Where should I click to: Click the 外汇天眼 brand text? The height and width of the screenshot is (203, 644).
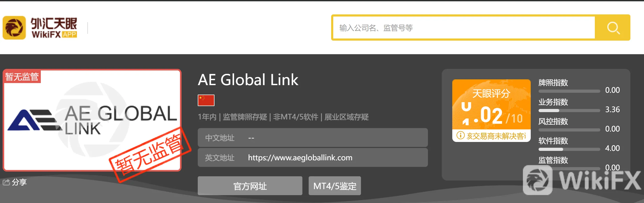coord(54,24)
